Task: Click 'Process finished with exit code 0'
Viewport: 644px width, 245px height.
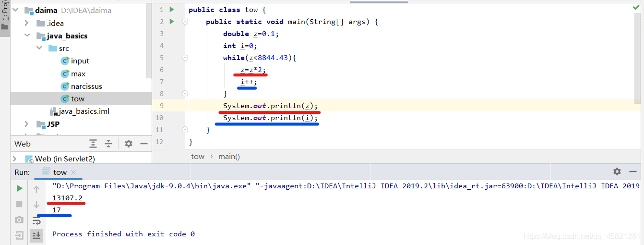Action: (x=123, y=234)
